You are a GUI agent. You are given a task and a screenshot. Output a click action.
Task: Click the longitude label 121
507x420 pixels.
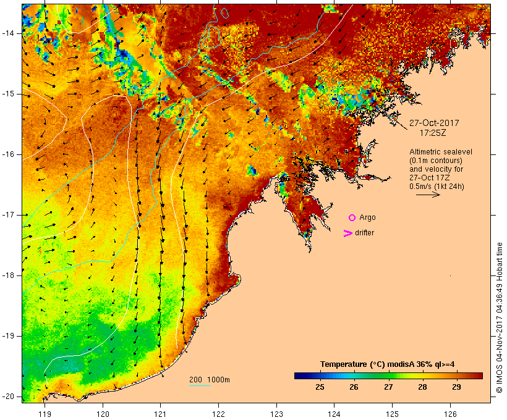160,414
